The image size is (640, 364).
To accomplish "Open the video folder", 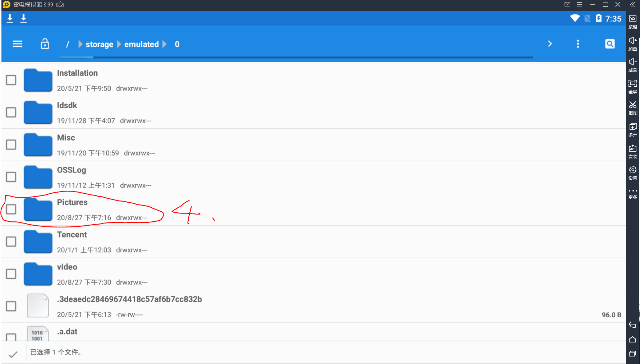I will pyautogui.click(x=67, y=267).
